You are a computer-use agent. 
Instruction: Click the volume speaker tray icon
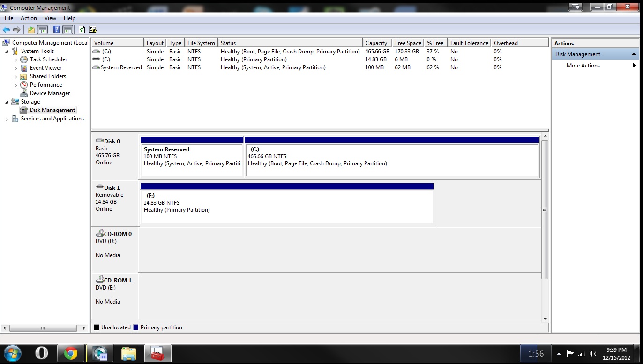pyautogui.click(x=593, y=354)
